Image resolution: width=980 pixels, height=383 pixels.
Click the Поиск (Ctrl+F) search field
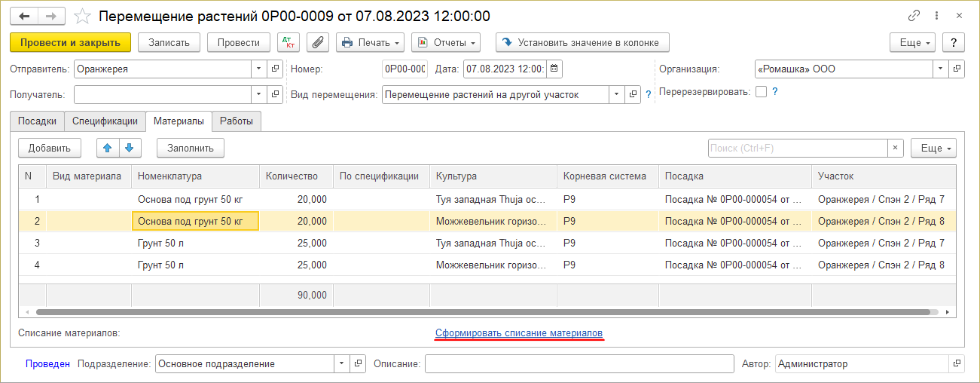coord(797,149)
